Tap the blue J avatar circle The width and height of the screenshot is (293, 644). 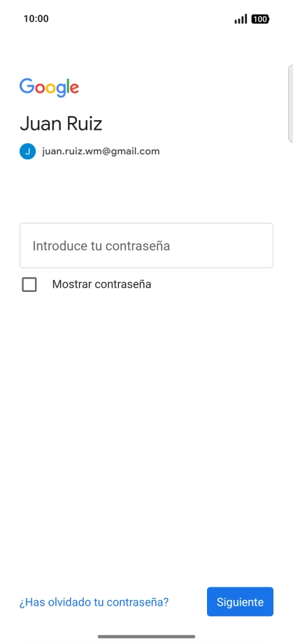coord(27,151)
